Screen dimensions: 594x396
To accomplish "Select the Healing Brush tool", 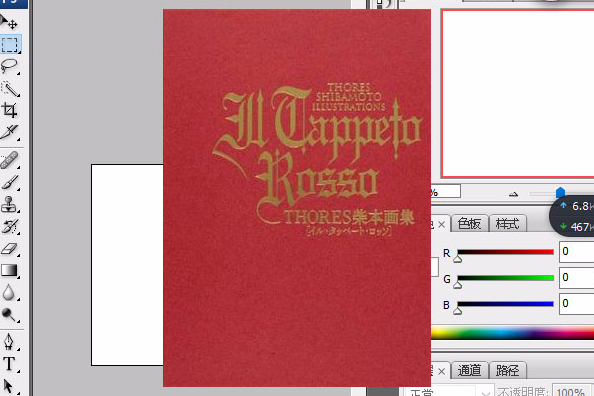I will click(10, 160).
